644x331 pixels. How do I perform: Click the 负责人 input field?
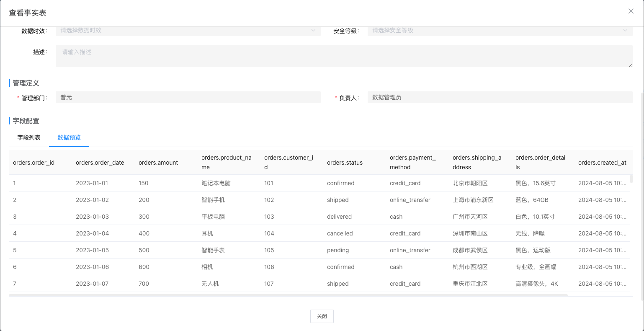click(500, 97)
